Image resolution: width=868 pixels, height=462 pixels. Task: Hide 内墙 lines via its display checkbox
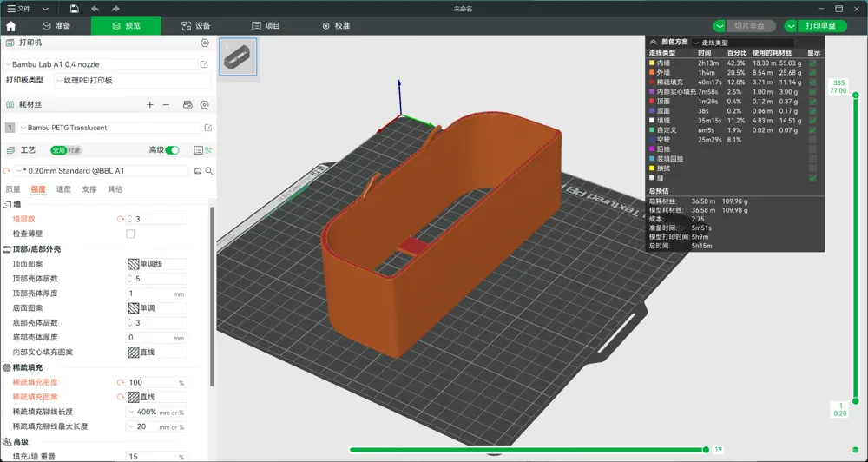coord(812,63)
